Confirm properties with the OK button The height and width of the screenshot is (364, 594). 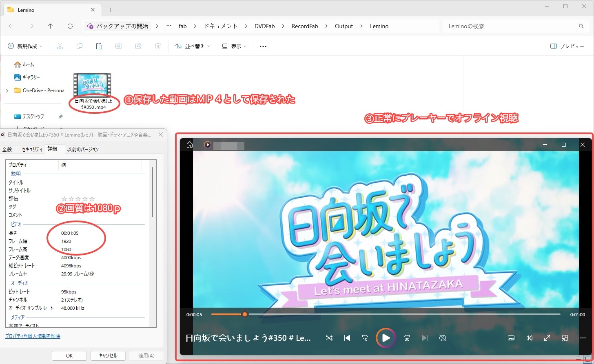click(x=69, y=355)
